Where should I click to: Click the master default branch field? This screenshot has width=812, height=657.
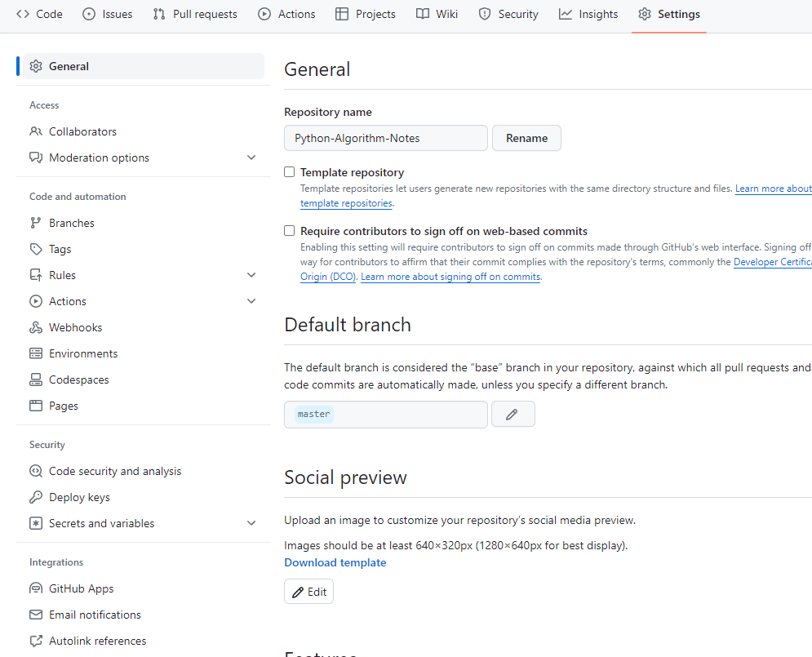(386, 414)
